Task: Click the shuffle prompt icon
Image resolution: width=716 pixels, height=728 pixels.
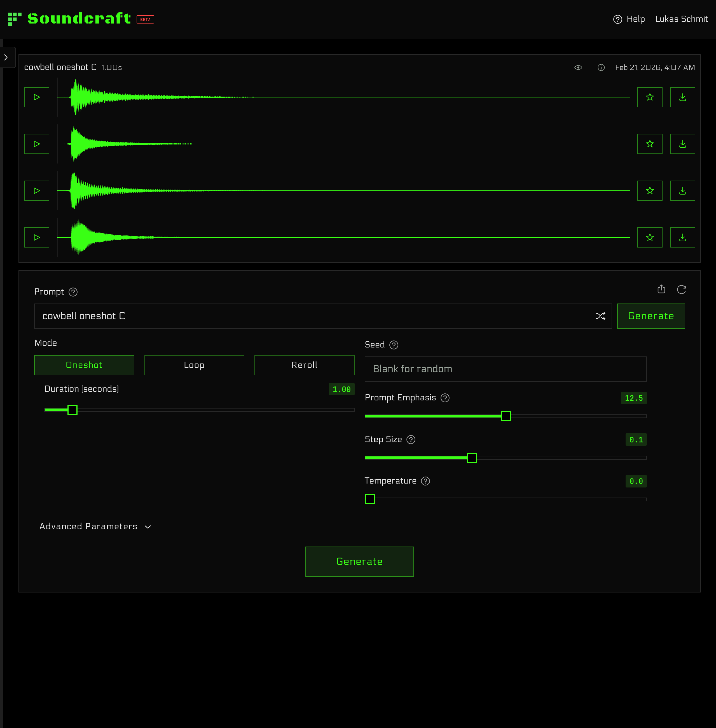Action: (x=600, y=316)
